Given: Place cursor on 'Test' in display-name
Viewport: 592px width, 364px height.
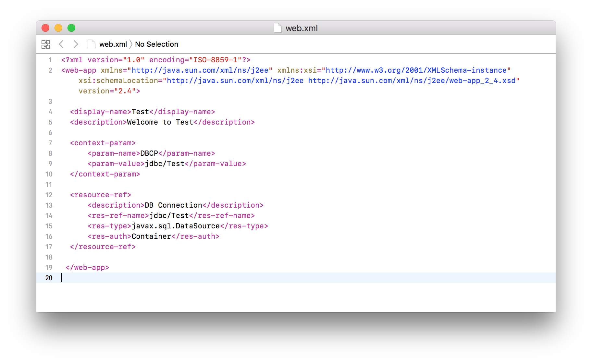Looking at the screenshot, I should [x=140, y=112].
